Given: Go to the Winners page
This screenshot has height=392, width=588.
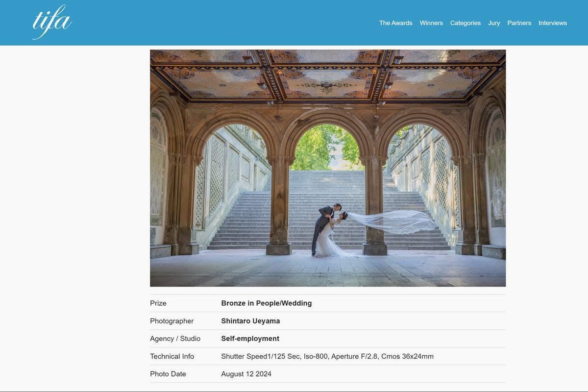Looking at the screenshot, I should point(431,23).
